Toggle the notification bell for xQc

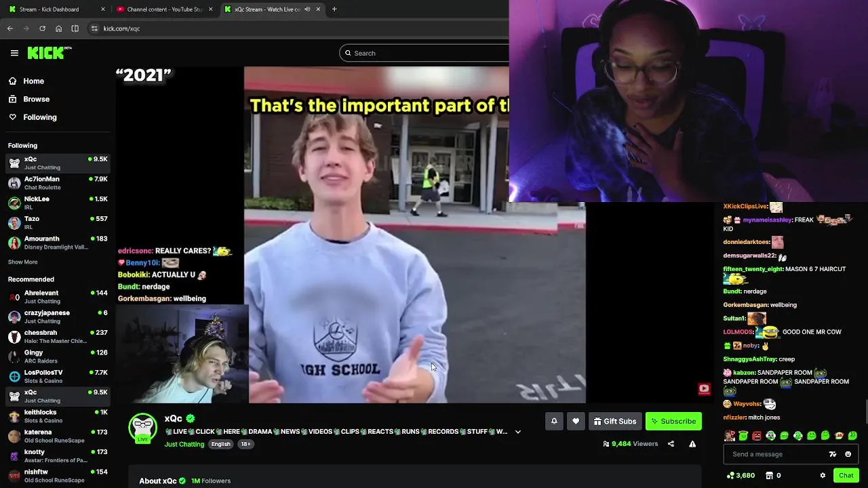[554, 422]
